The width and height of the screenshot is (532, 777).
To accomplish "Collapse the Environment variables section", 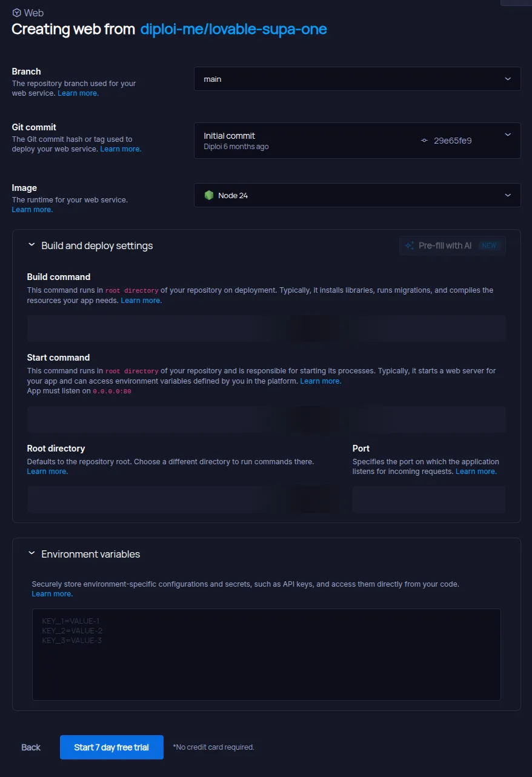I will click(32, 553).
